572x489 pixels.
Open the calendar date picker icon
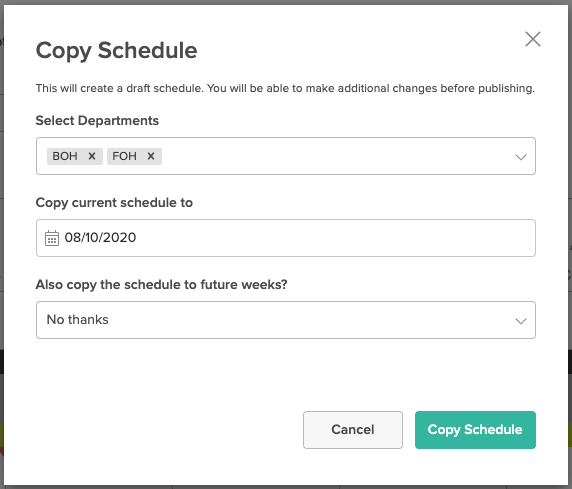point(52,238)
